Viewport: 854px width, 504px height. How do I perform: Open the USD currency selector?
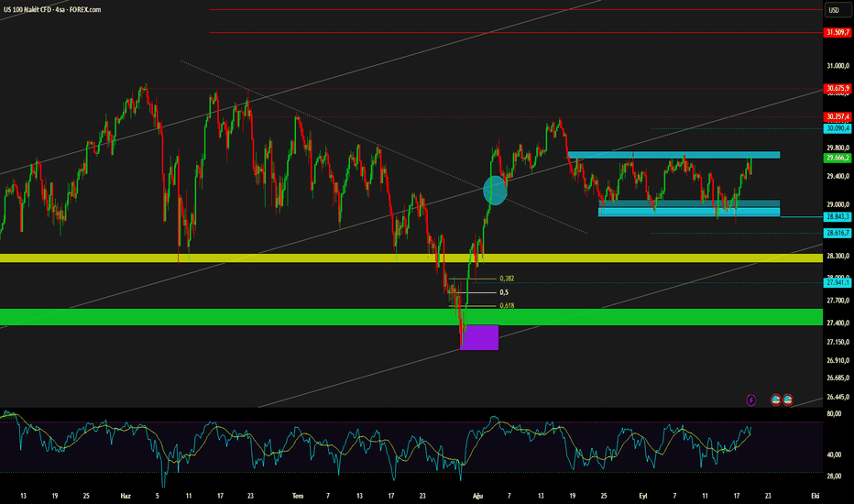[x=834, y=10]
